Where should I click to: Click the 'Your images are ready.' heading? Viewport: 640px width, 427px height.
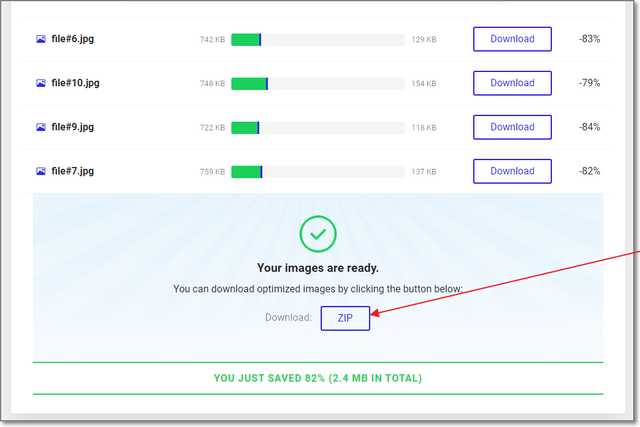[x=318, y=268]
